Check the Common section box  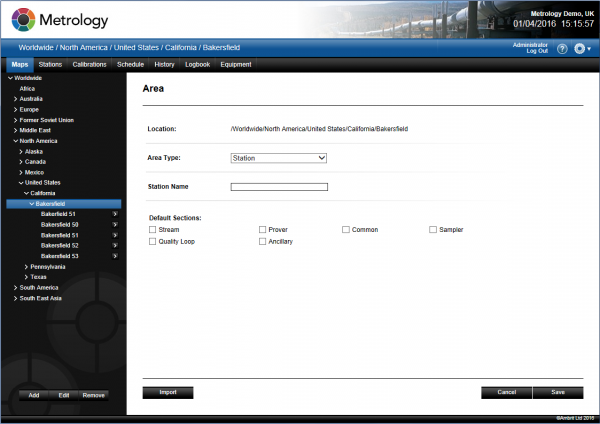(346, 230)
